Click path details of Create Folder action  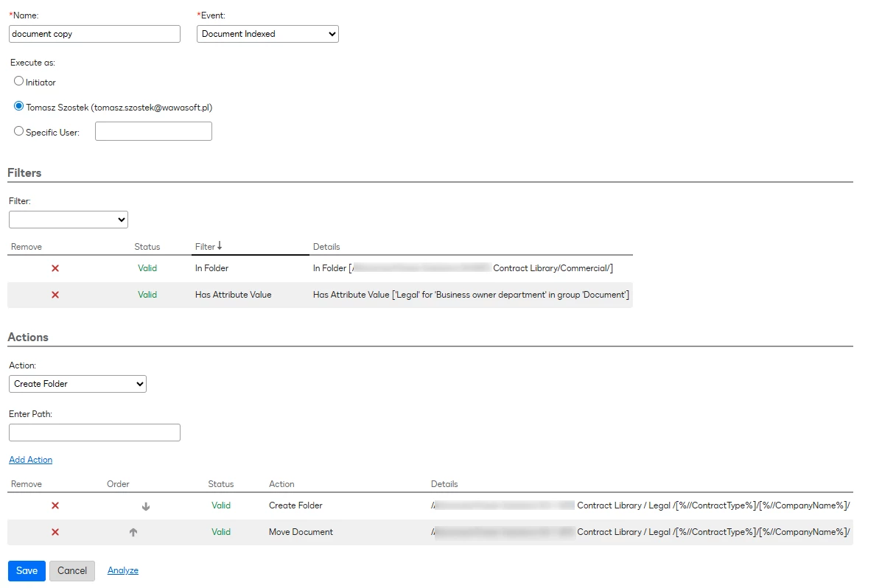pyautogui.click(x=641, y=506)
